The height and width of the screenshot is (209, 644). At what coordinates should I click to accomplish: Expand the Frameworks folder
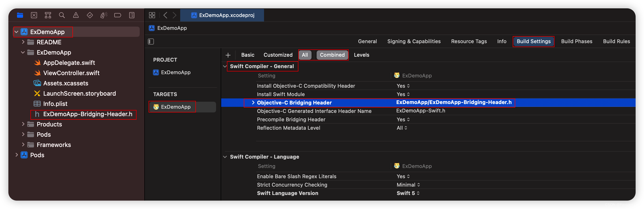click(23, 145)
